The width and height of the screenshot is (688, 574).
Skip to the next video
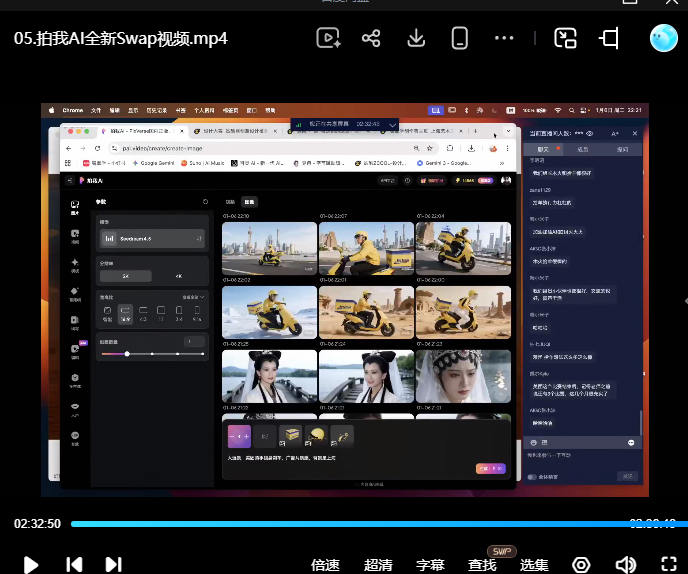click(x=113, y=565)
